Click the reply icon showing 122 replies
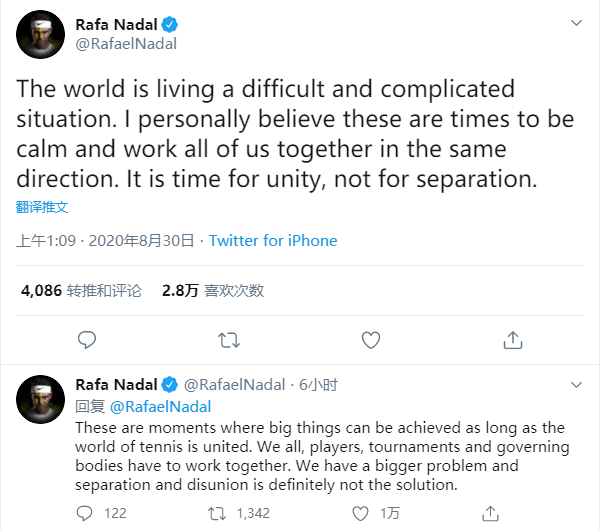 pos(87,513)
